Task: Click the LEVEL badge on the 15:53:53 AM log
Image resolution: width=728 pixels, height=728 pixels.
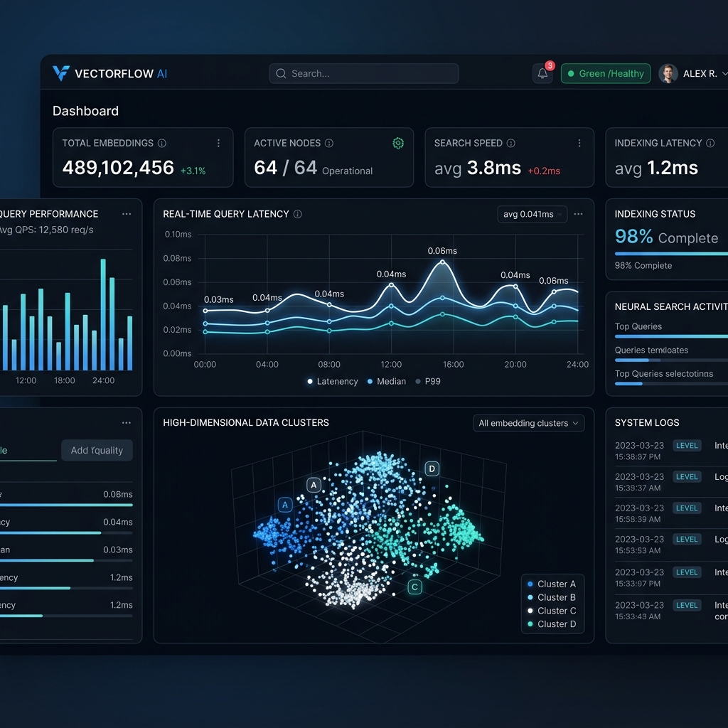Action: coord(687,539)
